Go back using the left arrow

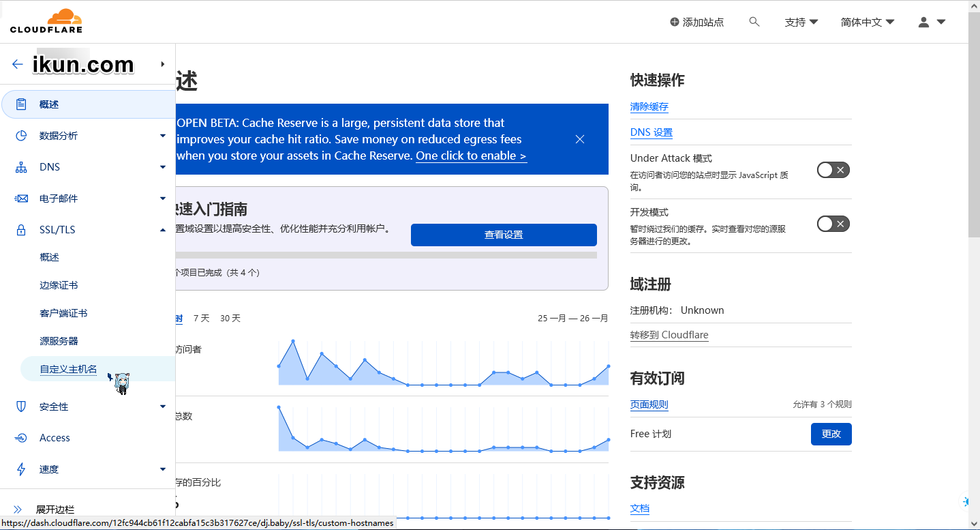click(17, 64)
